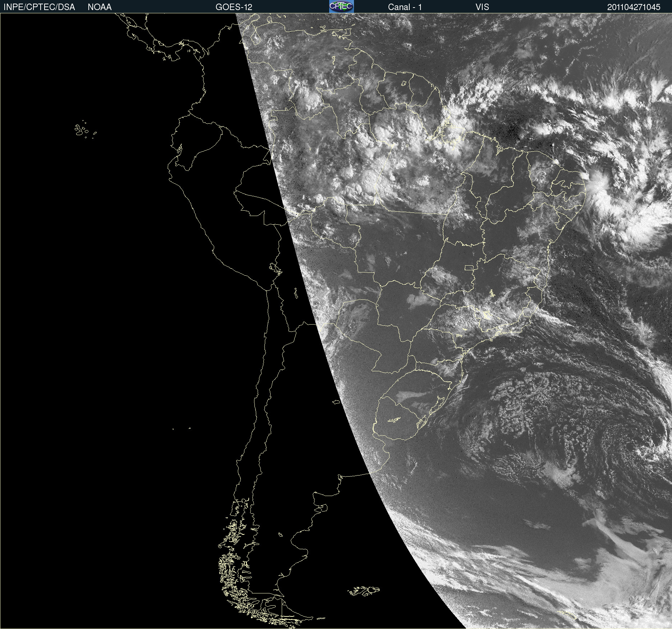Click the VIS channel label
The width and height of the screenshot is (672, 629).
(482, 7)
